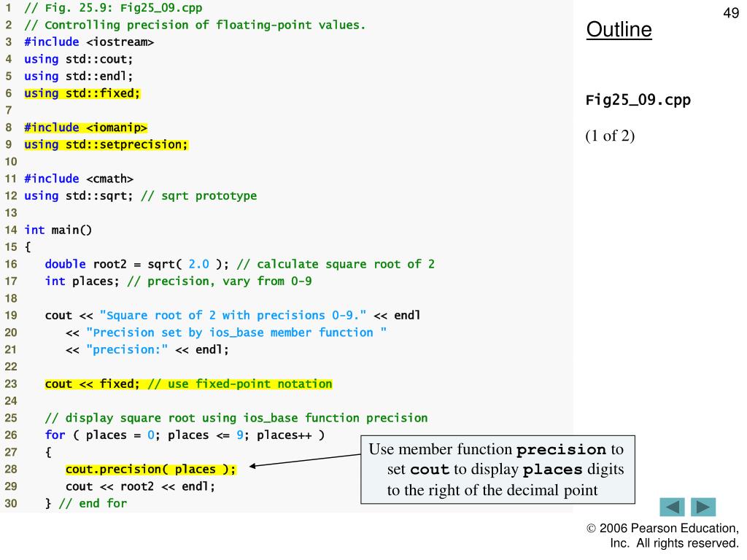The image size is (747, 560).
Task: Select double root2 = sqrt( 2.0 ) statement
Action: coord(136,264)
